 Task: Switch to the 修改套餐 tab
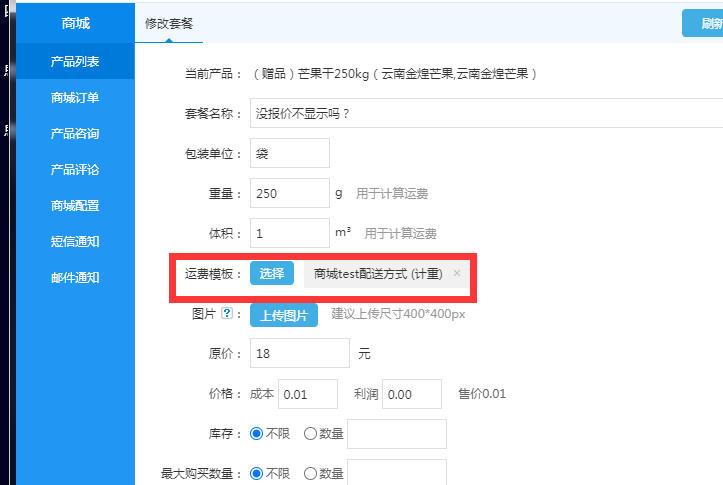(168, 23)
